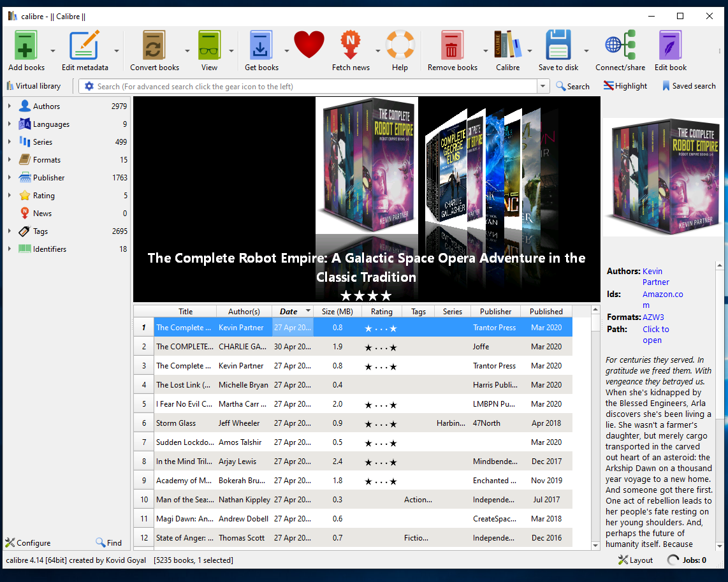Click the Save to disk icon
728x582 pixels.
pos(558,45)
